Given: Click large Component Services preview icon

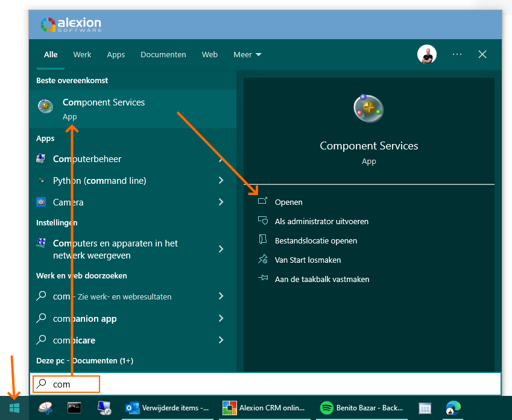Looking at the screenshot, I should coord(368,108).
